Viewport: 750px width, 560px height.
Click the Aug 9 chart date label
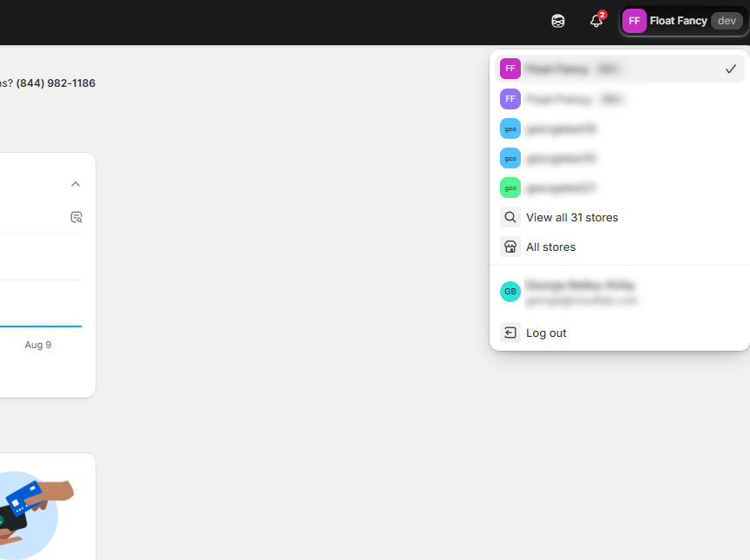pyautogui.click(x=38, y=345)
